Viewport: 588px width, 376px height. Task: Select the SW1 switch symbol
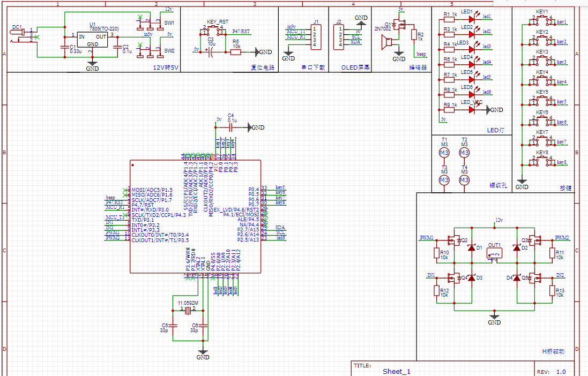point(150,23)
